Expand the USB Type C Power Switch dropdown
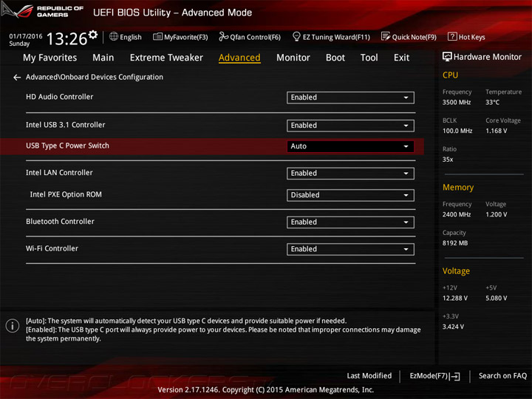This screenshot has height=399, width=532. pos(350,146)
